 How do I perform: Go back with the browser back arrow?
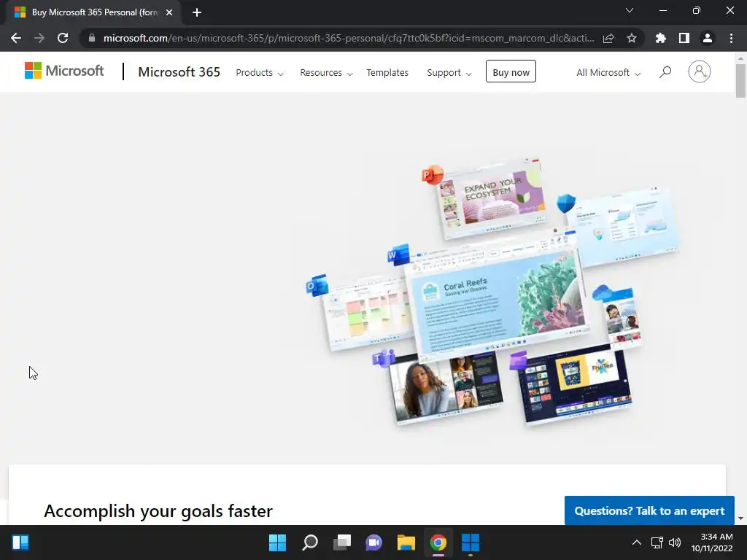(x=16, y=38)
